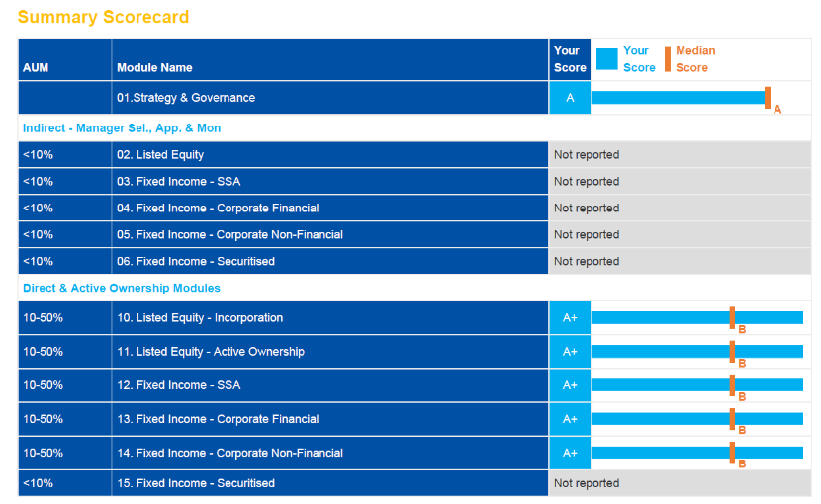Click the A+ badge for Listed Equity - Incorporation
Viewport: 821px width, 504px height.
[570, 318]
